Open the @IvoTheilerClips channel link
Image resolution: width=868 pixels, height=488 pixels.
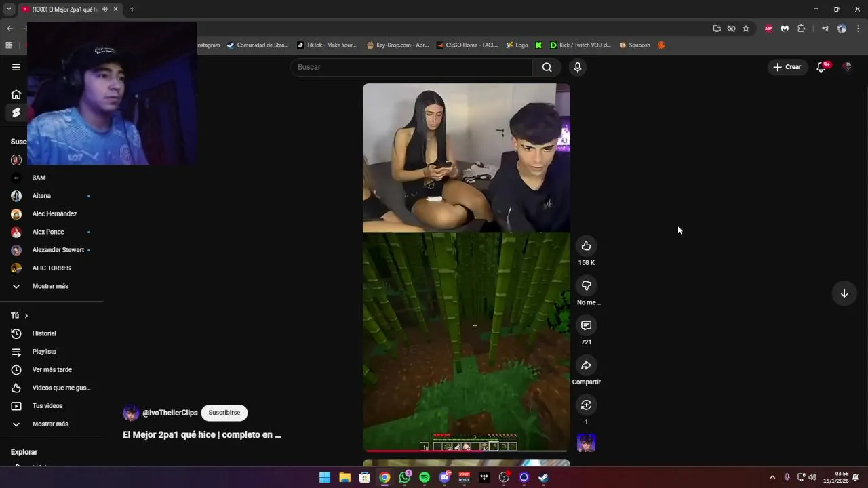pyautogui.click(x=170, y=413)
